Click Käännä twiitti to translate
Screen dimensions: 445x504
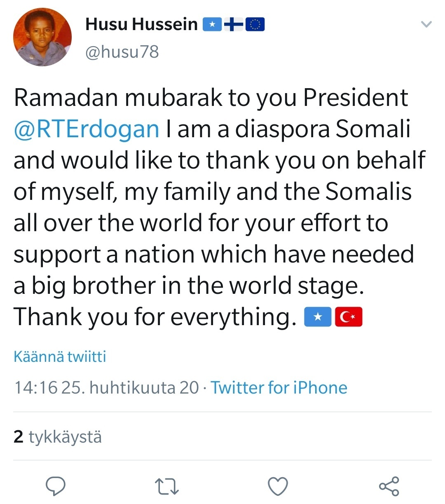coord(60,356)
